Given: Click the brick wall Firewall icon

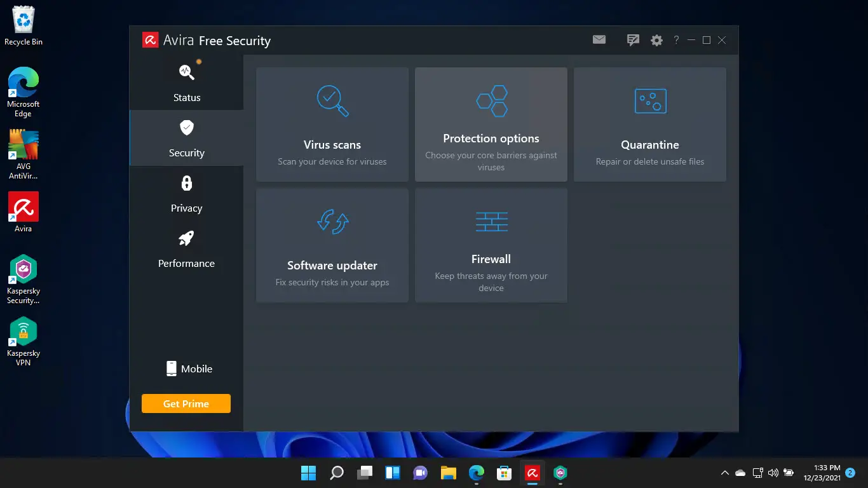Looking at the screenshot, I should pos(492,222).
